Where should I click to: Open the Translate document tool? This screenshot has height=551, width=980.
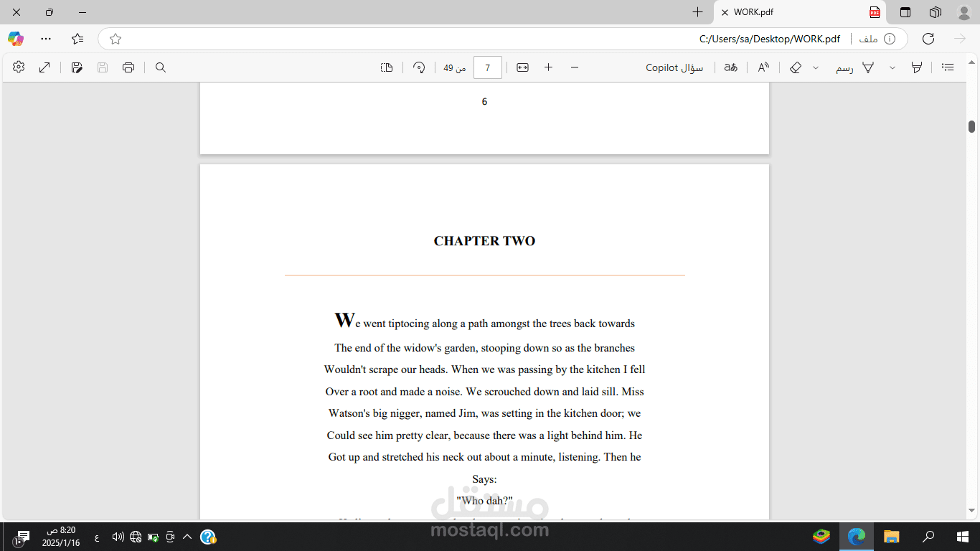(x=730, y=67)
